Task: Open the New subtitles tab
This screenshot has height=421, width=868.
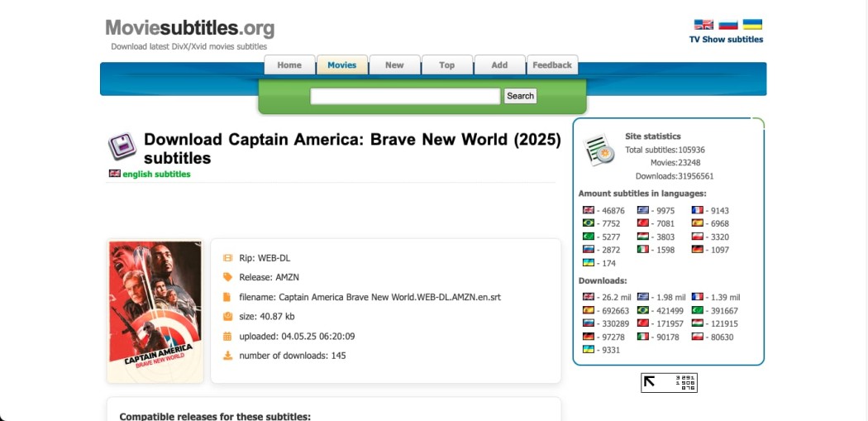Action: [x=394, y=65]
